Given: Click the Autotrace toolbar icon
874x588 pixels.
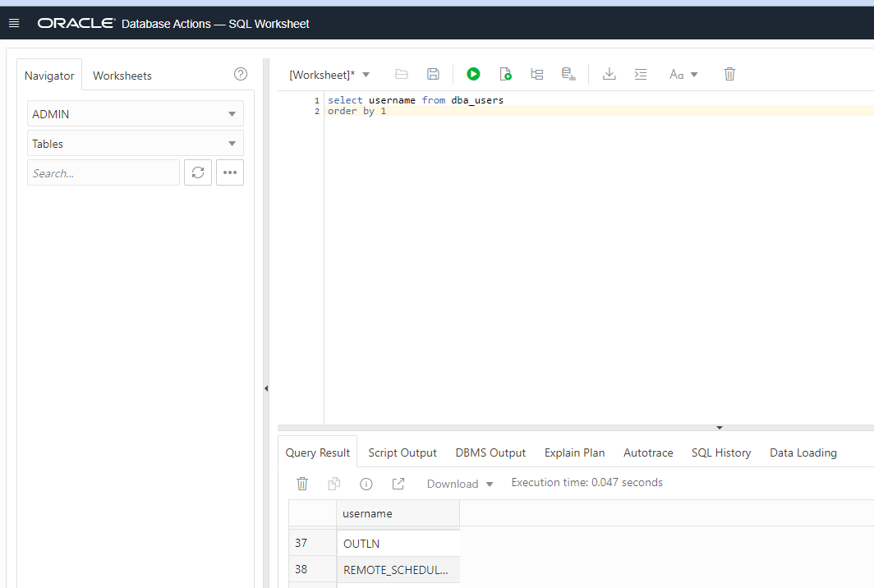Looking at the screenshot, I should 568,74.
